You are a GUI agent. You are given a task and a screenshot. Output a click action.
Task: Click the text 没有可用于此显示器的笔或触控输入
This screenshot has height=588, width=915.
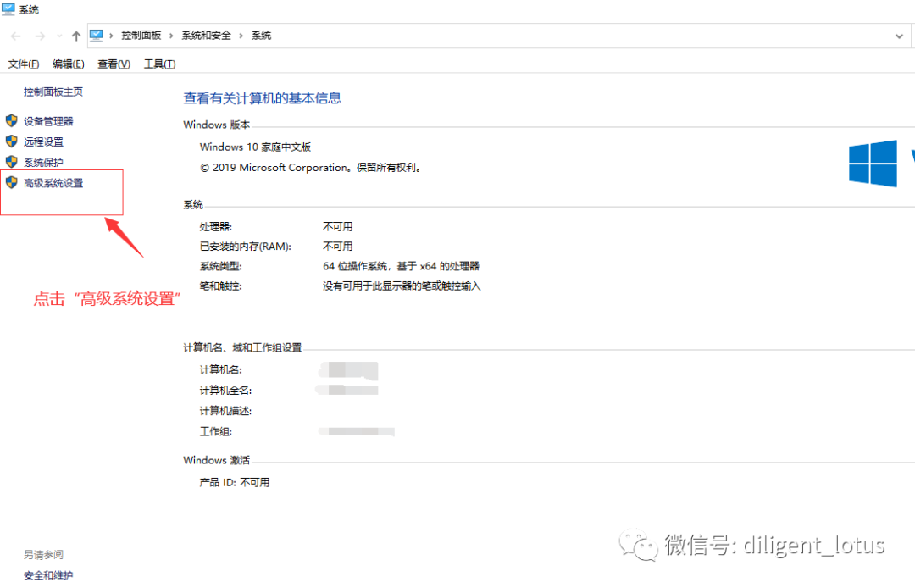pyautogui.click(x=402, y=286)
